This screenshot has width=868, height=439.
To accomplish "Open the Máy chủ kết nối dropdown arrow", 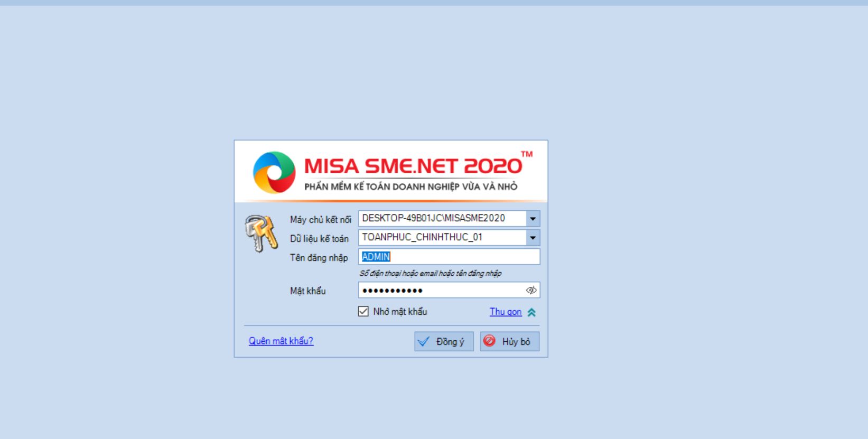I will 533,219.
